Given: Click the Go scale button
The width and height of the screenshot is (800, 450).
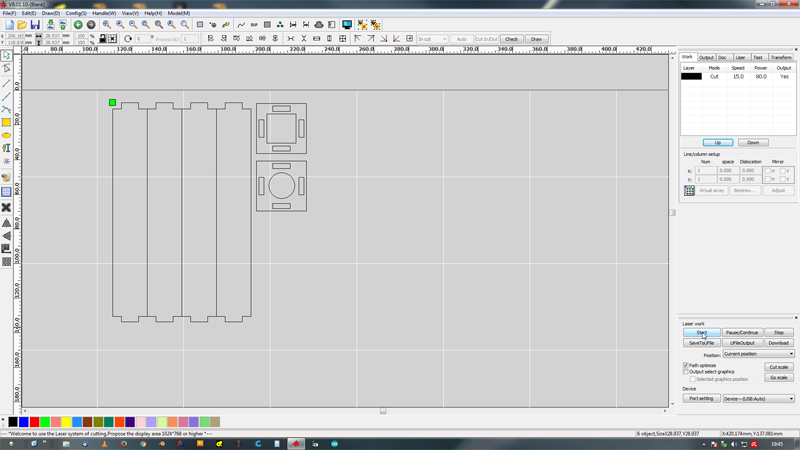Looking at the screenshot, I should [779, 378].
